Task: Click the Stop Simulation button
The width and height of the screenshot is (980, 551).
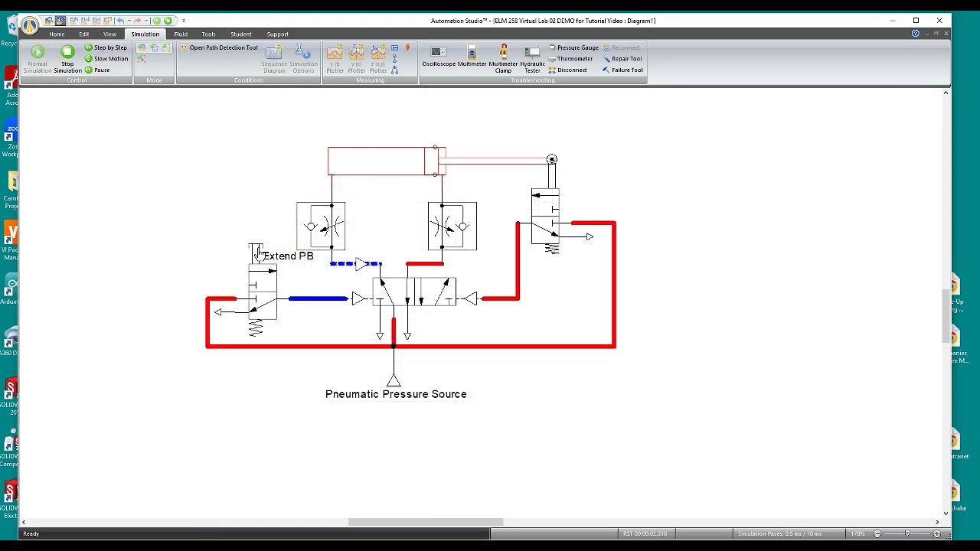Action: pyautogui.click(x=67, y=59)
